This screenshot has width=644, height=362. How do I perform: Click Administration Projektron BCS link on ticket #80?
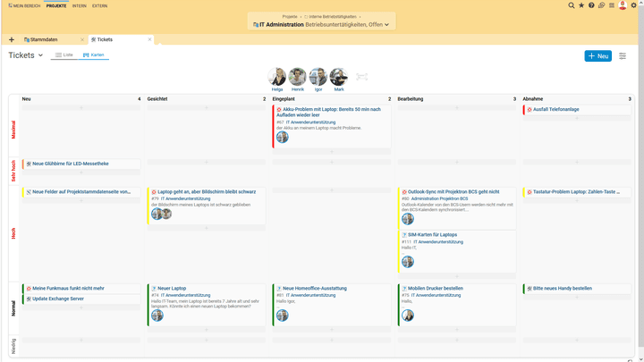click(439, 198)
